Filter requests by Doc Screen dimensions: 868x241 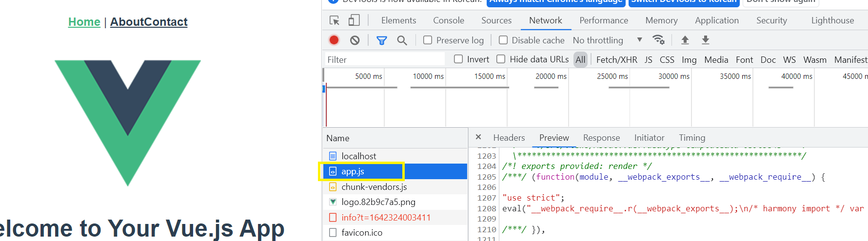click(x=768, y=59)
